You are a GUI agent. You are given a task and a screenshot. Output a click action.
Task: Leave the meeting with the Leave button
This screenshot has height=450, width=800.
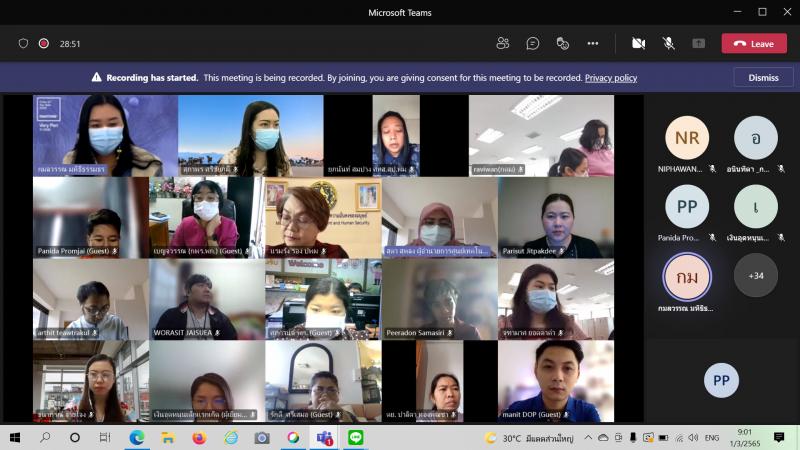(x=754, y=44)
